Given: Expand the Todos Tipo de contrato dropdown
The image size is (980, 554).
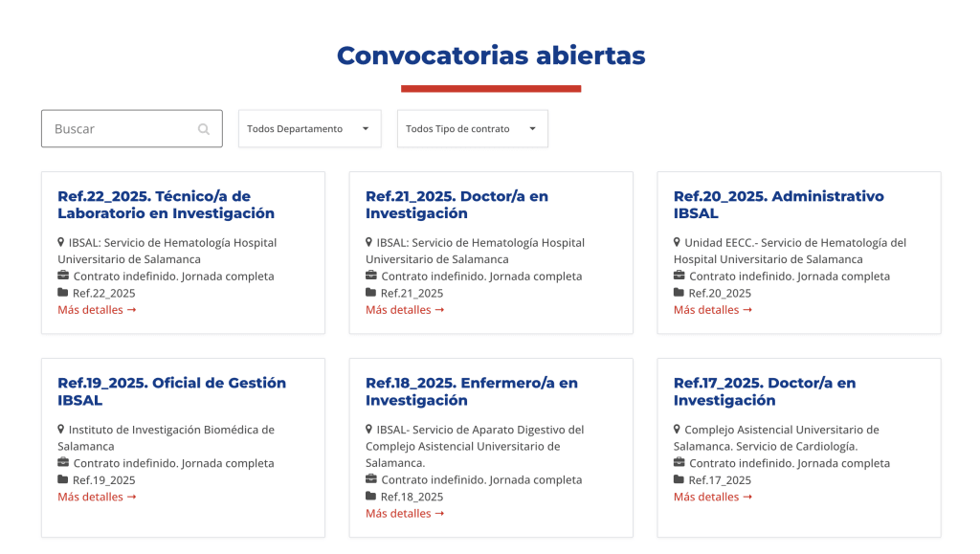Looking at the screenshot, I should tap(472, 129).
